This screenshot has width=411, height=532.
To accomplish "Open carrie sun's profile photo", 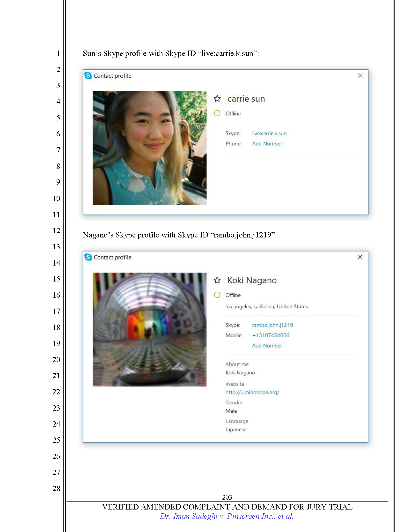I will 149,148.
